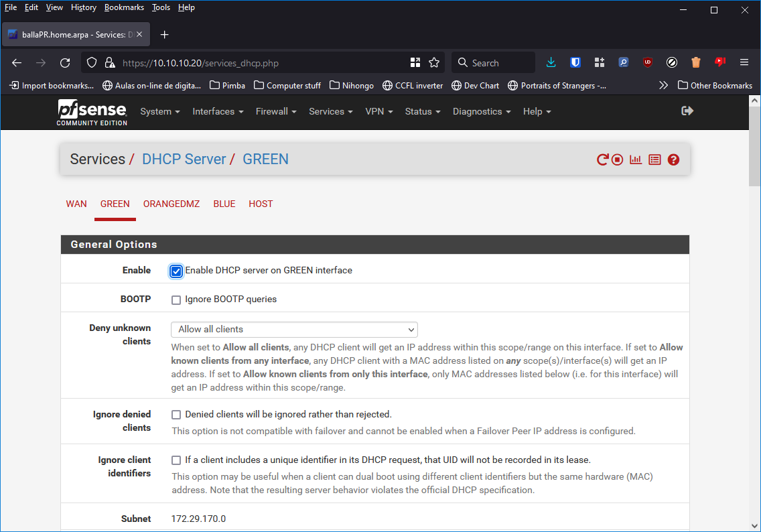Click the red help question mark icon
The image size is (761, 532).
[x=673, y=159]
